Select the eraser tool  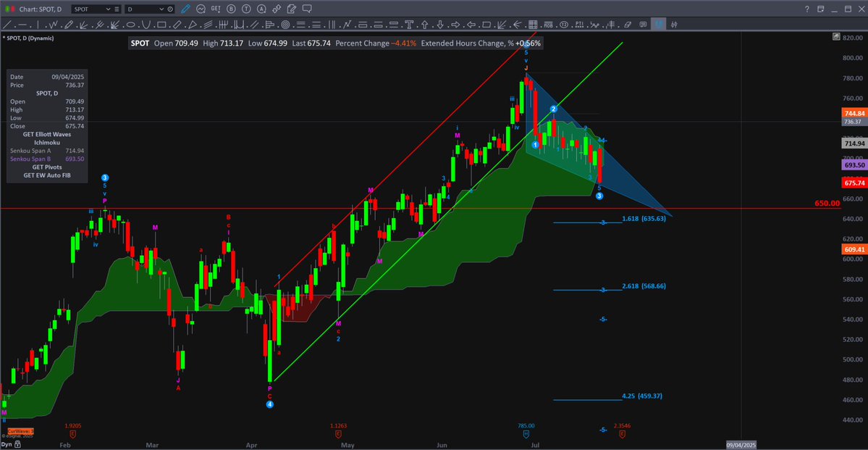[627, 25]
